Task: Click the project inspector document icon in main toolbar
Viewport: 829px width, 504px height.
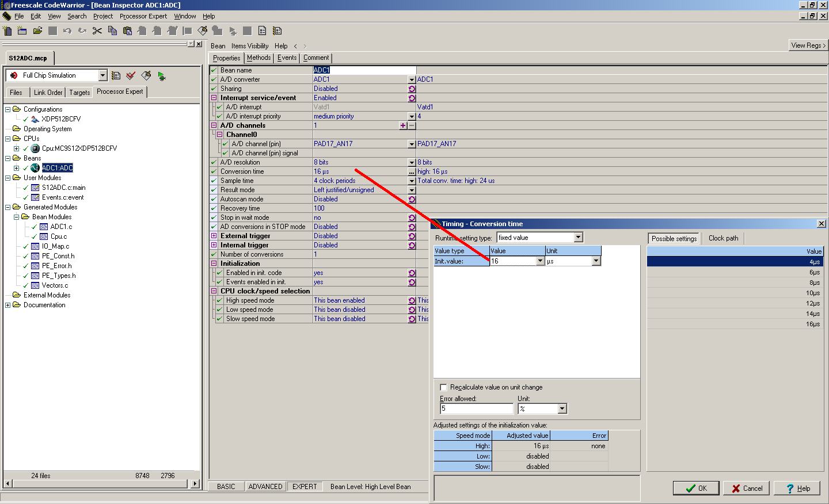Action: click(263, 30)
